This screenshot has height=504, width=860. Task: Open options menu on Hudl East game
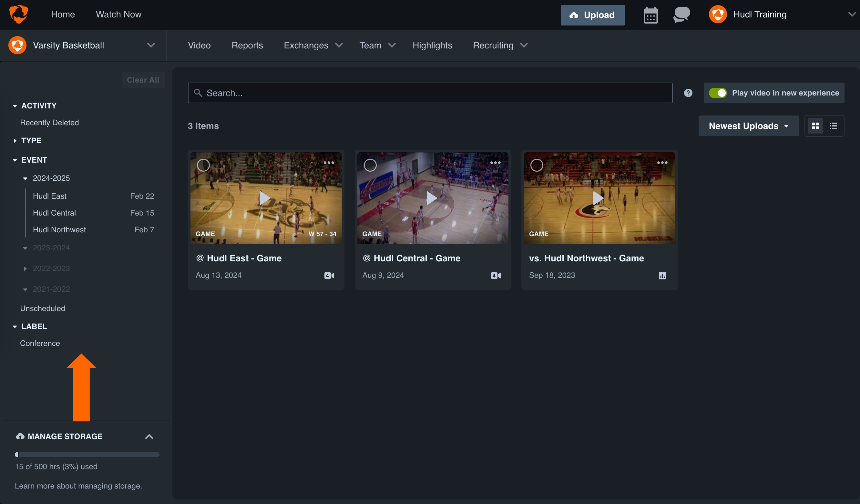(x=329, y=163)
